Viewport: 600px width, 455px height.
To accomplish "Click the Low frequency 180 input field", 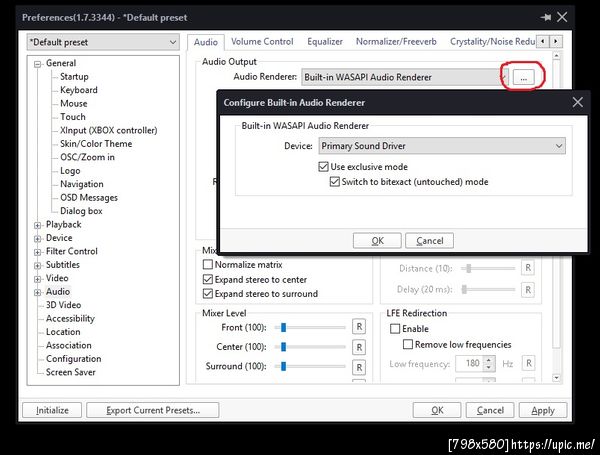I will [470, 363].
